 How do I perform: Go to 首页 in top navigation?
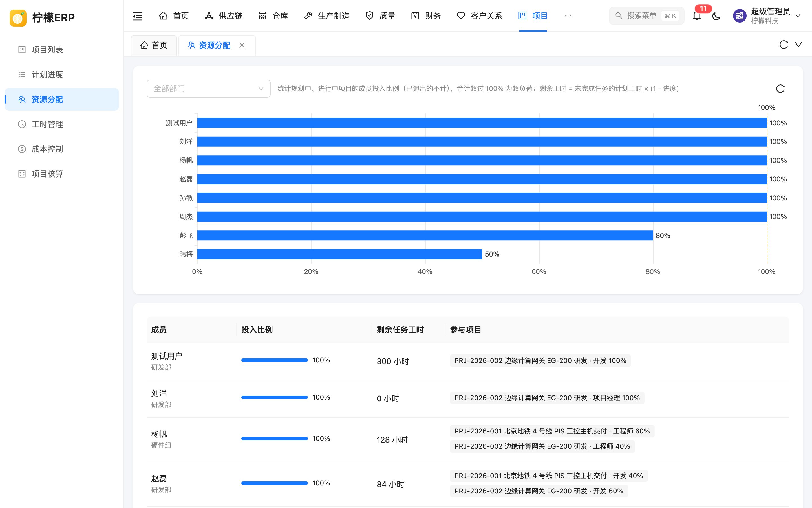tap(173, 16)
